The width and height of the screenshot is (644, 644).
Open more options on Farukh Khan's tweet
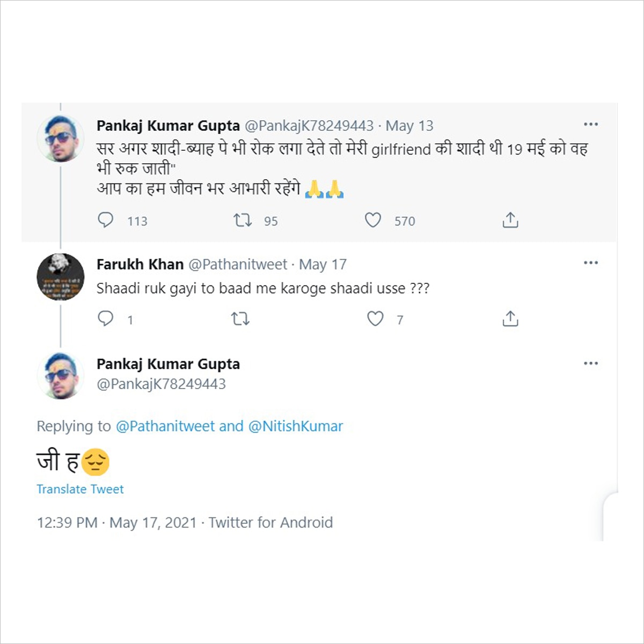tap(591, 262)
